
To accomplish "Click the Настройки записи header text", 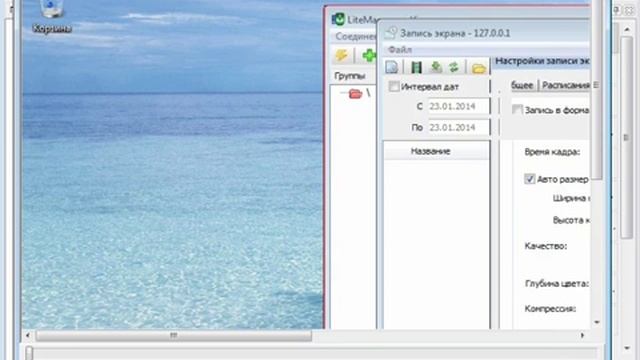I will [x=542, y=61].
